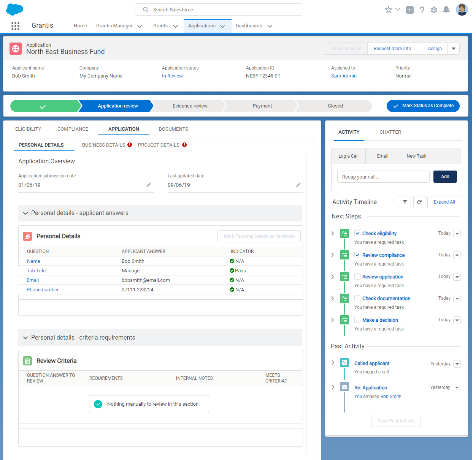Screen dimensions: 476x460
Task: Open the App Launcher grid icon
Action: 15,26
